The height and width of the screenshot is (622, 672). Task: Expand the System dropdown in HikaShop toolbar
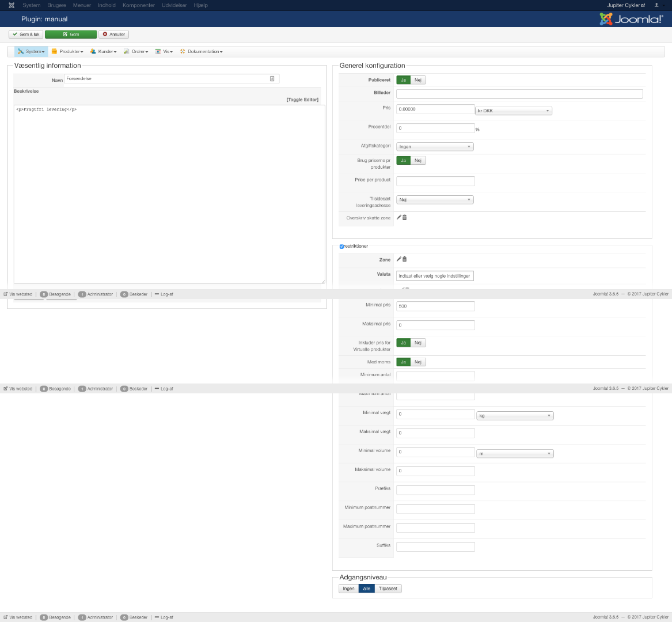[31, 51]
